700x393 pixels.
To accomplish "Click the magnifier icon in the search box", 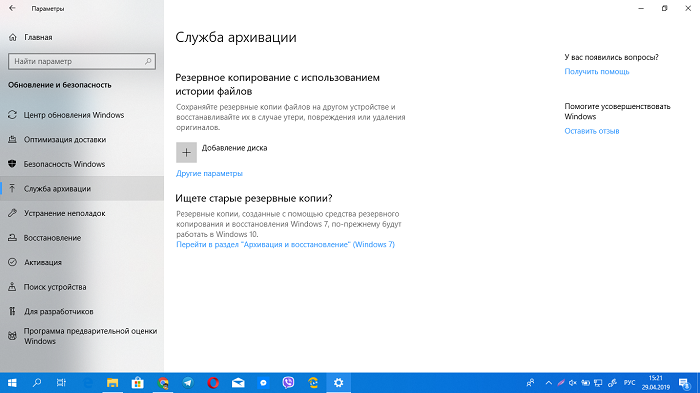I will [x=148, y=61].
